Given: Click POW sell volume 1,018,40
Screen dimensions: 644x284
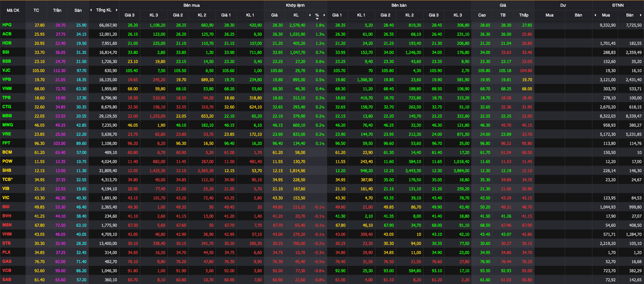Looking at the screenshot, I should pyautogui.click(x=461, y=162).
